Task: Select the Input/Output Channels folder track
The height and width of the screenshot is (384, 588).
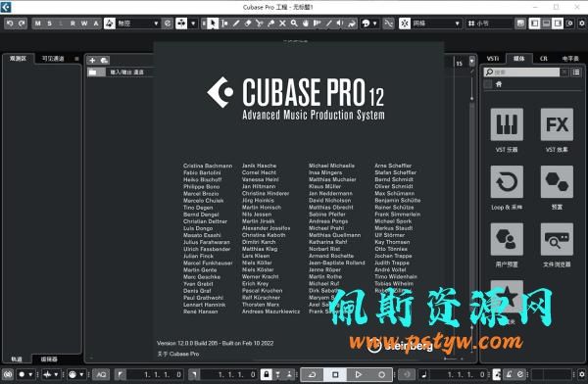Action: pos(121,72)
